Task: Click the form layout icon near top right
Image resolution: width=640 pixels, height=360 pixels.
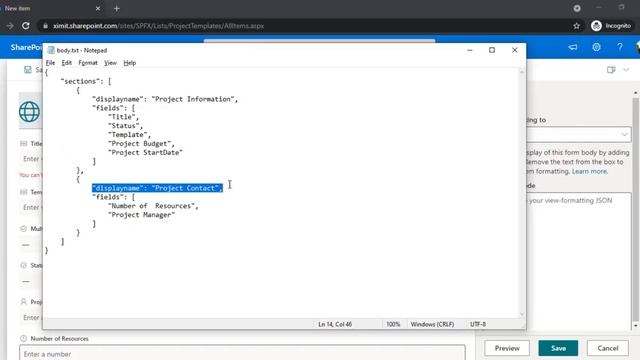Action: pyautogui.click(x=611, y=70)
